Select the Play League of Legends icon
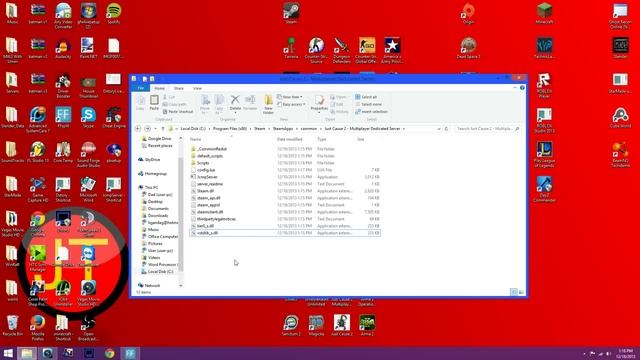 544,154
